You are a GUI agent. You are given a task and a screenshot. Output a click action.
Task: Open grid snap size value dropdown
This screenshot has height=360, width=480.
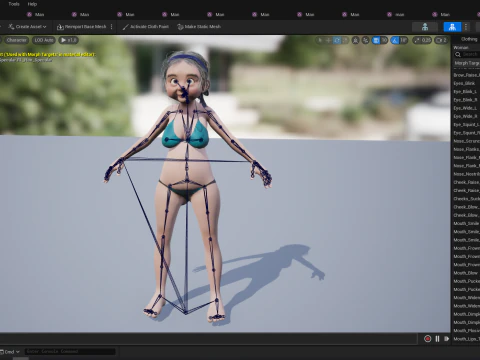(384, 40)
